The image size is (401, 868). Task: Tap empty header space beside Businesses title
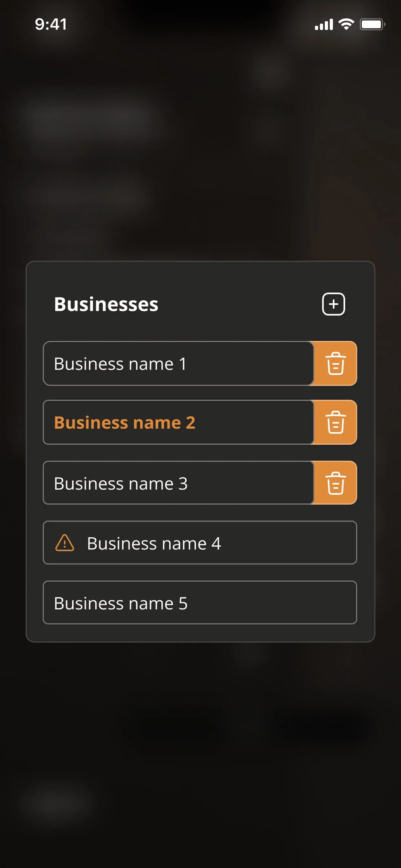pos(239,304)
